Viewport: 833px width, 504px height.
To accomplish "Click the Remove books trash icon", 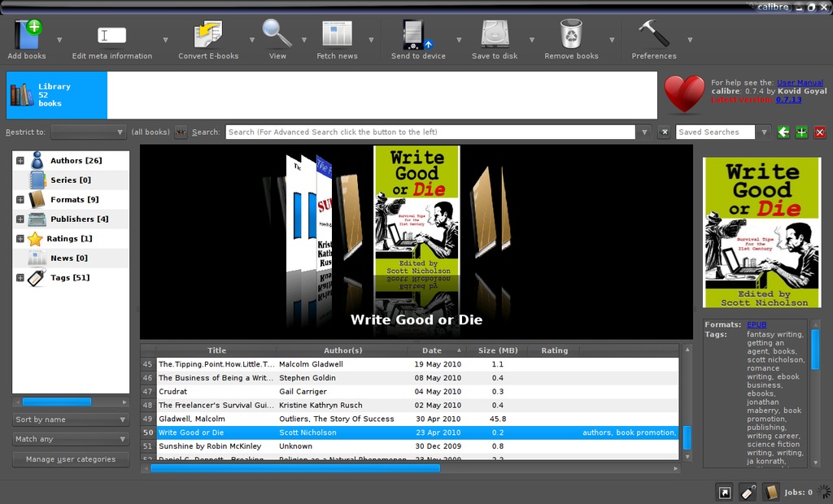I will (x=571, y=35).
